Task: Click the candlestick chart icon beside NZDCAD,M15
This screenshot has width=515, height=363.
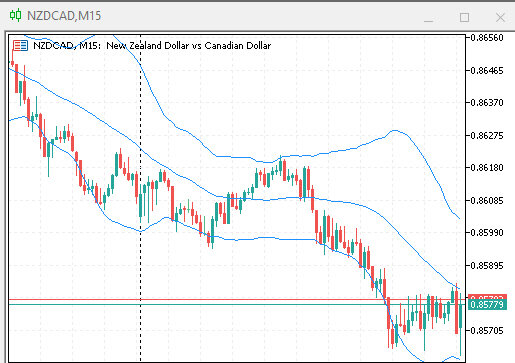Action: coord(15,15)
